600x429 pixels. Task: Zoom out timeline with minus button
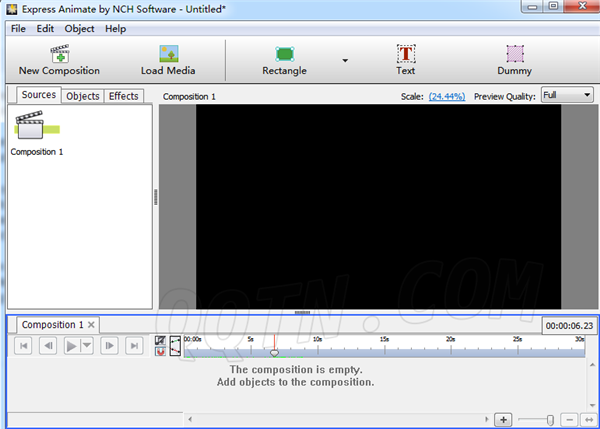(x=569, y=420)
